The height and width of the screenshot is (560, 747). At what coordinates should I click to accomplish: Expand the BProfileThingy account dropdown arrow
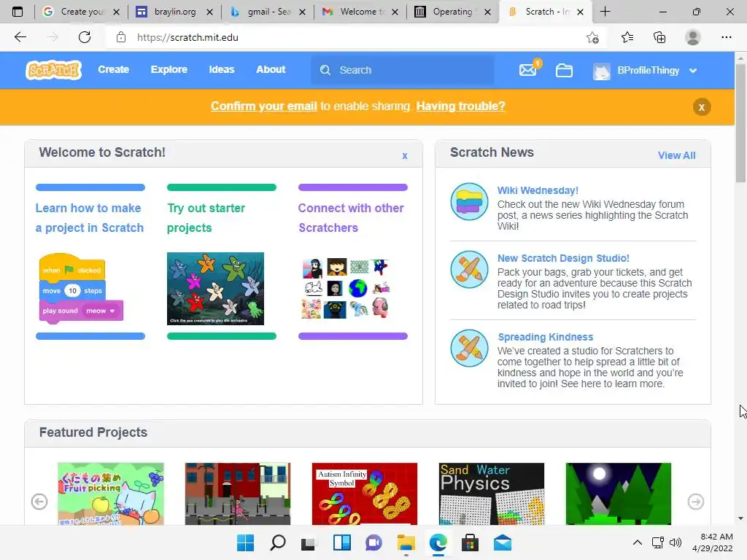pos(693,71)
